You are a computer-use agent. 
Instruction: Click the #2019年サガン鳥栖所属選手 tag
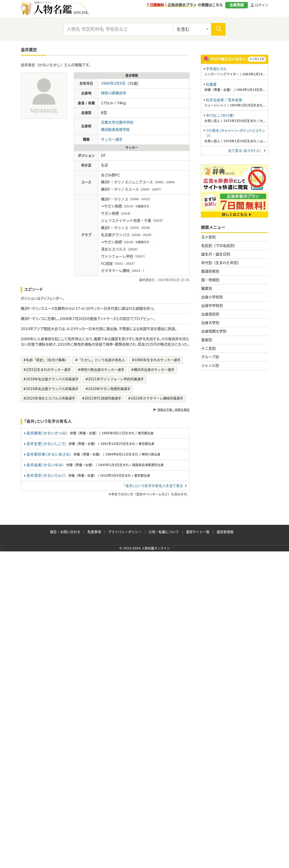(108, 389)
